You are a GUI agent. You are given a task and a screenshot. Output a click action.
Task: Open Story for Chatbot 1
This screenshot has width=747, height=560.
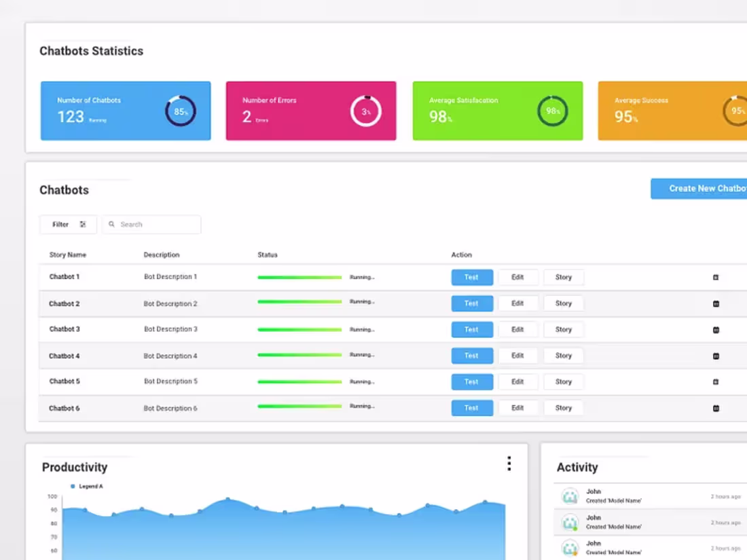564,277
